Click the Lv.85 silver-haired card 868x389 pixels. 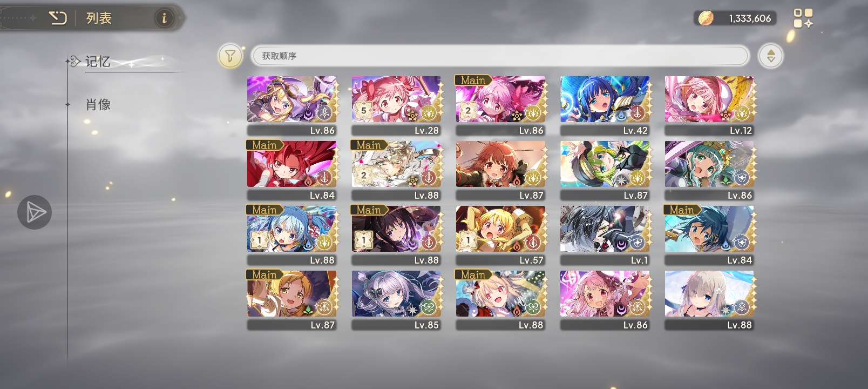point(396,300)
